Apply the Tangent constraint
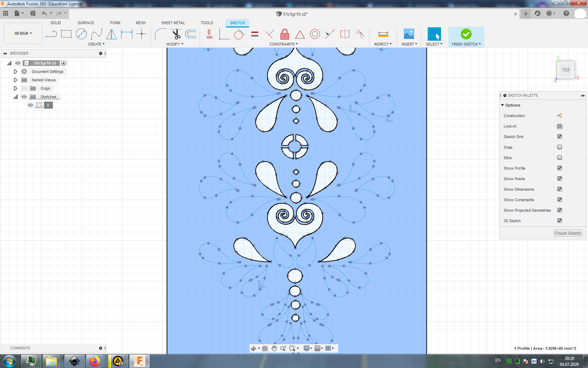The image size is (588, 368). click(x=239, y=34)
